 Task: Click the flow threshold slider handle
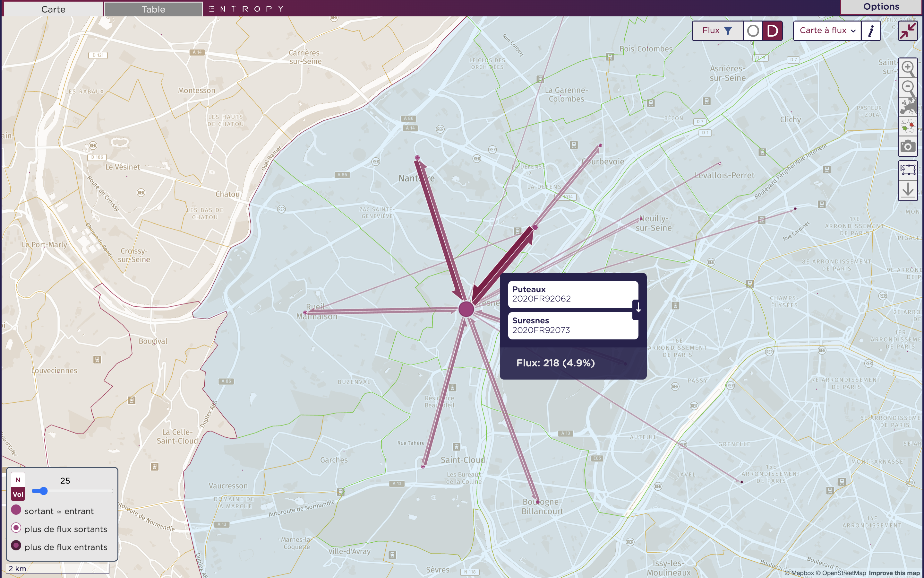coord(44,491)
